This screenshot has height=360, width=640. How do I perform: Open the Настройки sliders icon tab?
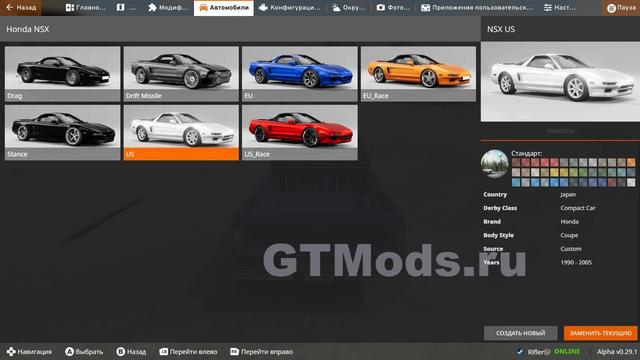tap(560, 8)
